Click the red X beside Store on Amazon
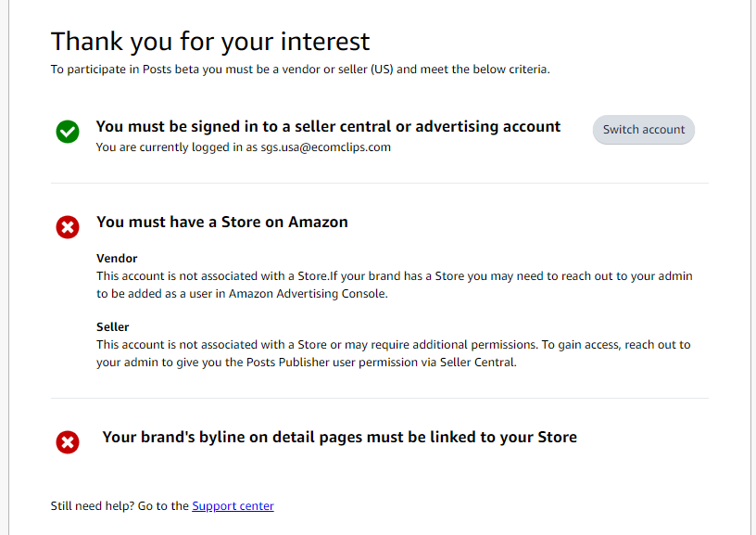The image size is (756, 535). [x=68, y=226]
